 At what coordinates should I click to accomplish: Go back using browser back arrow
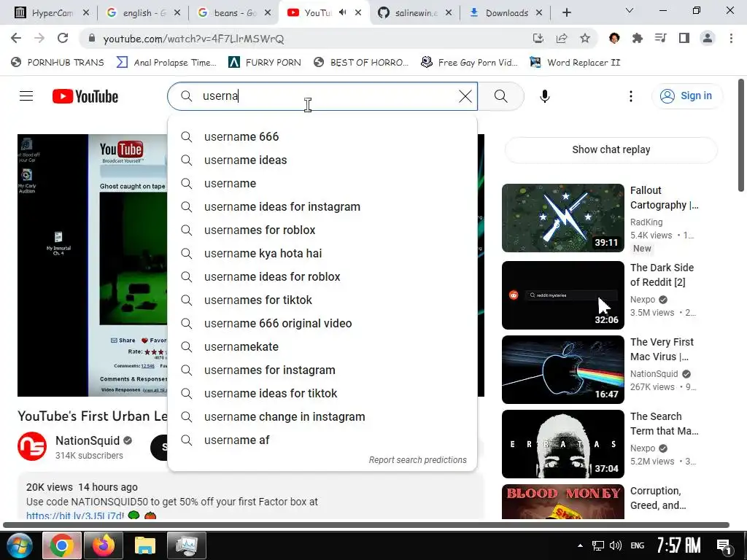tap(16, 38)
